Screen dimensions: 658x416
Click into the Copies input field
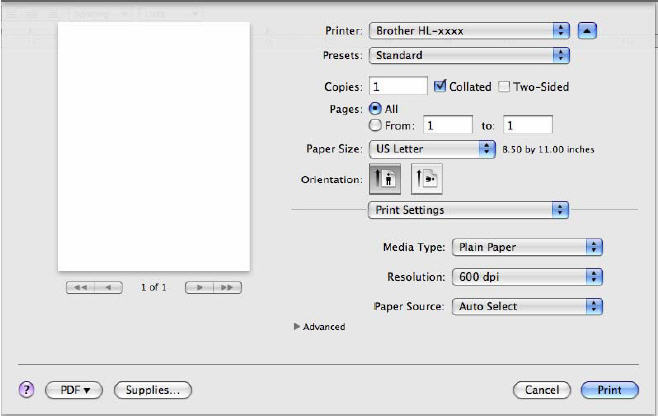tap(398, 87)
